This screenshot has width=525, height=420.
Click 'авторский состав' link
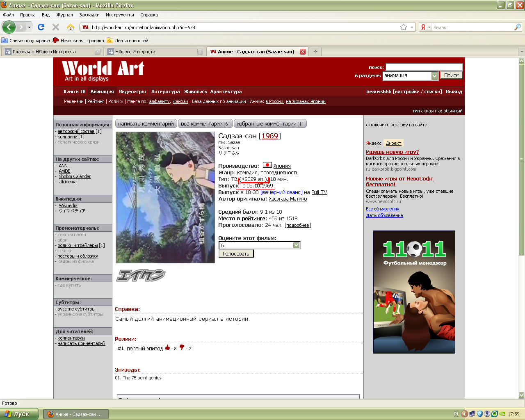point(76,131)
